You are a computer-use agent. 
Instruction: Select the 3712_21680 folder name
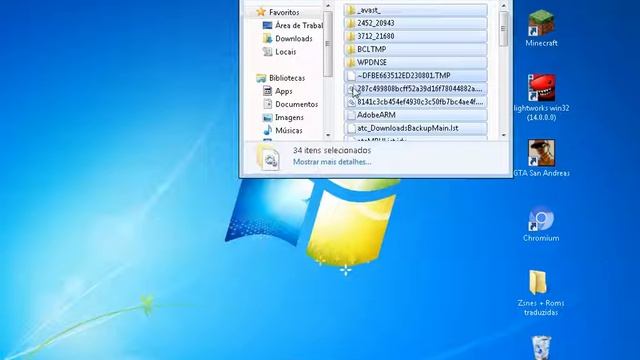click(x=376, y=36)
